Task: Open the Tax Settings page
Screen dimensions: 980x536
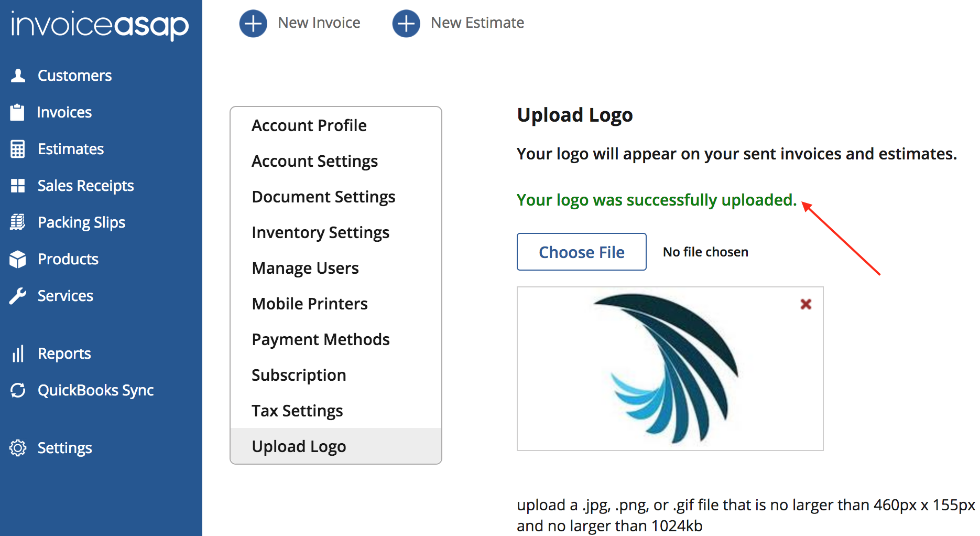Action: click(297, 411)
